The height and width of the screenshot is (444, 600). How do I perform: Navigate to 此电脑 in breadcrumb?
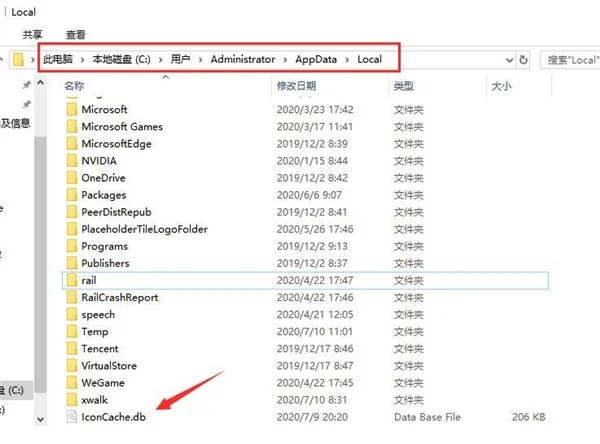point(58,59)
